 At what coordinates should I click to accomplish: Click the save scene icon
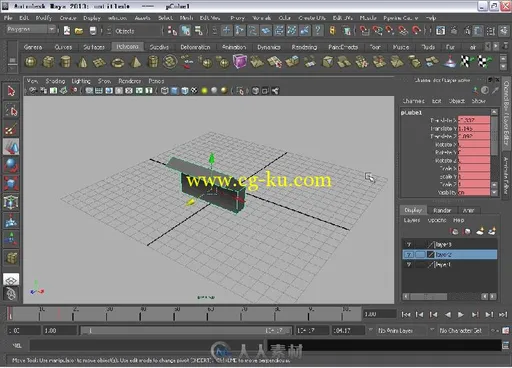(x=93, y=31)
